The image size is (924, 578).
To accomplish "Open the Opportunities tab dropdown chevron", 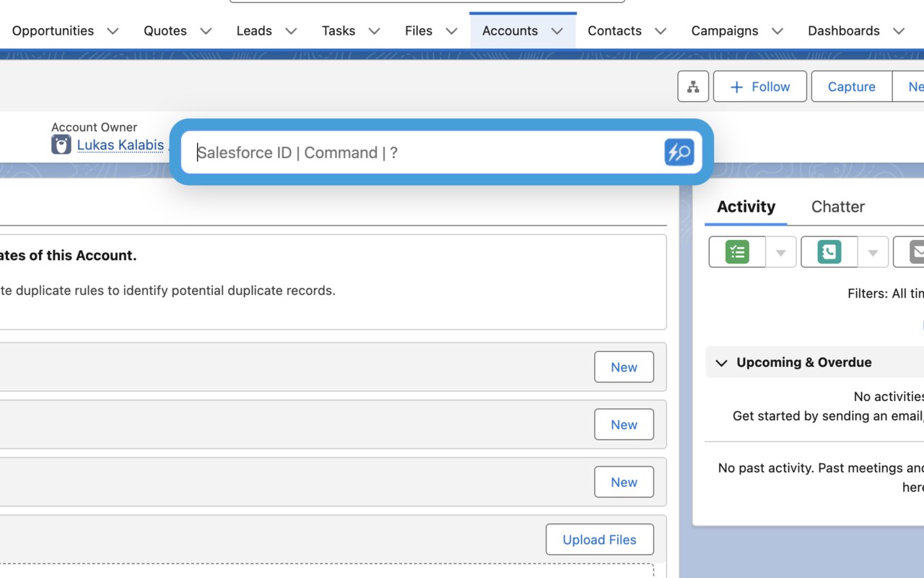I will pyautogui.click(x=113, y=31).
